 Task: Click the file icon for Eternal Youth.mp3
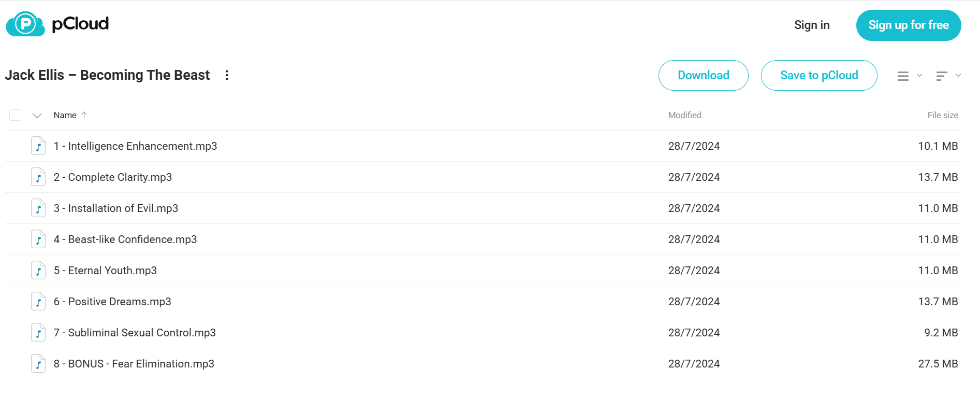38,271
